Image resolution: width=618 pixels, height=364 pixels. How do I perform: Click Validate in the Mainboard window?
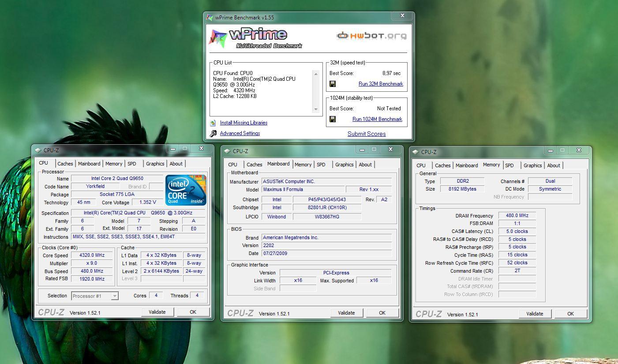coord(346,313)
